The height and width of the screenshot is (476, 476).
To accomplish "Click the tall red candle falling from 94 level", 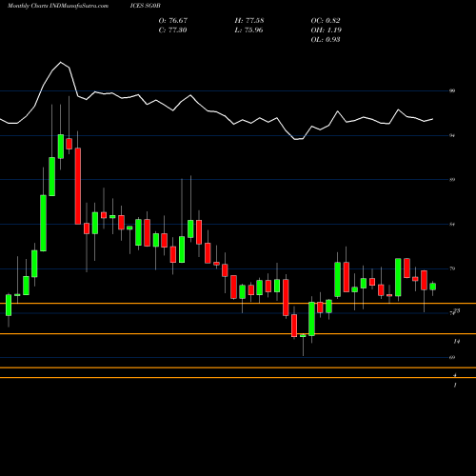I will click(78, 186).
